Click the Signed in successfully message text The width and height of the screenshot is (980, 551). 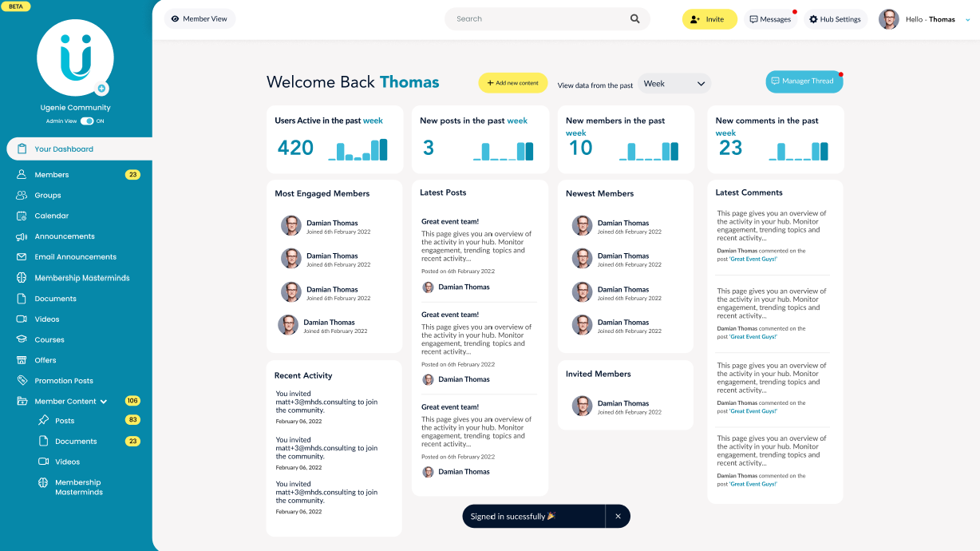(x=513, y=517)
